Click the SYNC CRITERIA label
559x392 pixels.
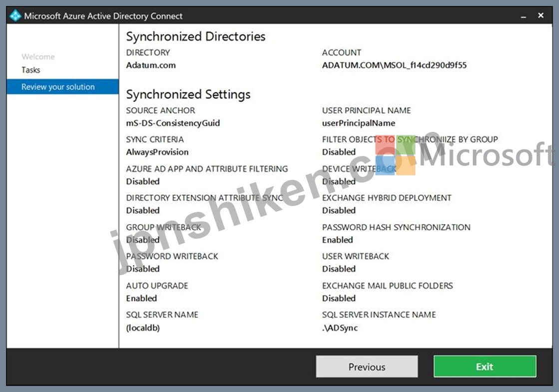[155, 139]
